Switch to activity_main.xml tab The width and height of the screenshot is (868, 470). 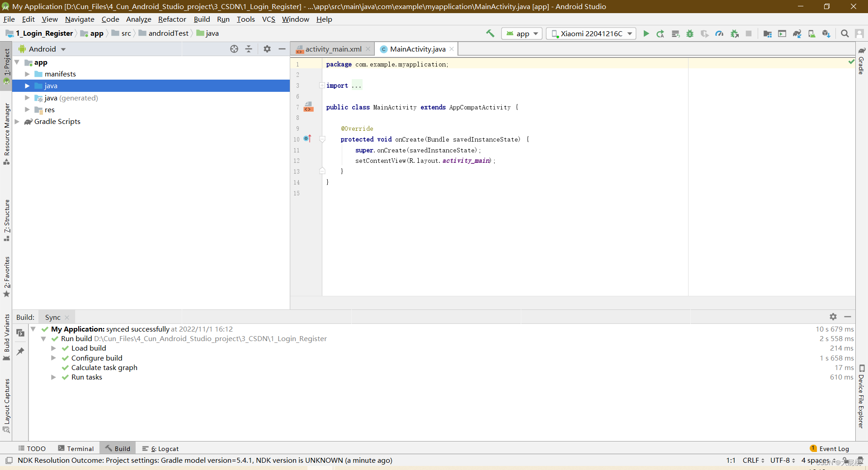(x=333, y=49)
